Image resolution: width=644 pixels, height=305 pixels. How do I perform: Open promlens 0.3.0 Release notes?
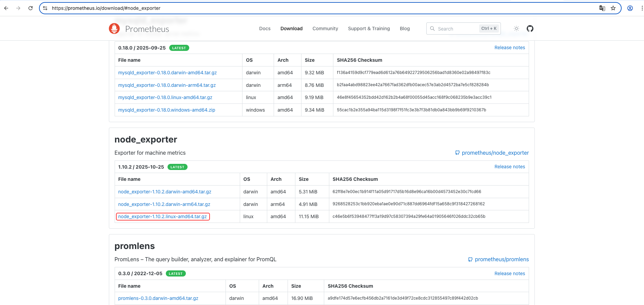[510, 273]
